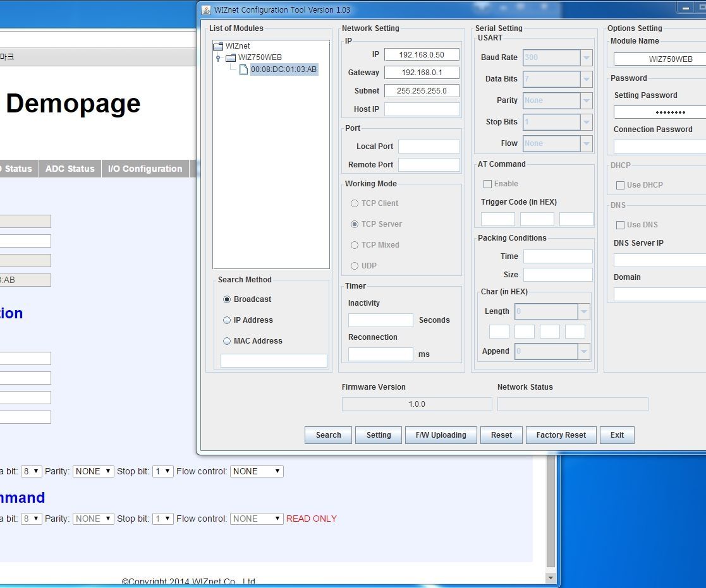Click the browser scrollbar down arrow
The width and height of the screenshot is (706, 588).
point(551,578)
